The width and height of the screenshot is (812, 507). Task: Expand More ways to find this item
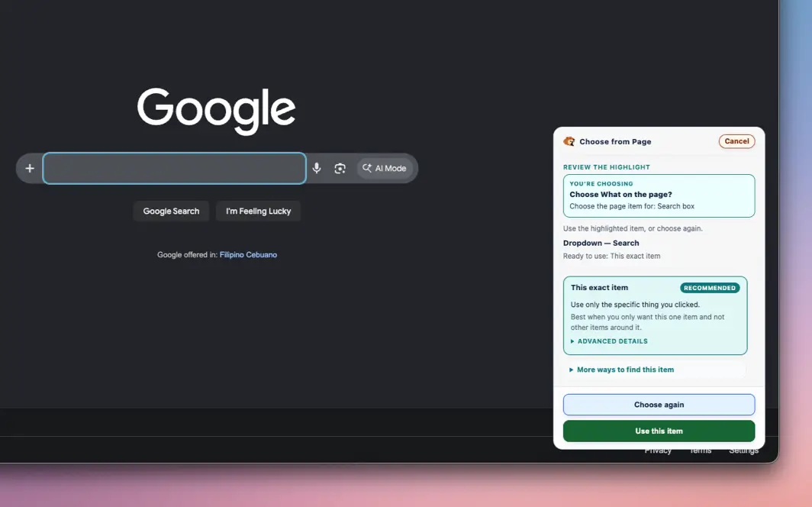622,370
